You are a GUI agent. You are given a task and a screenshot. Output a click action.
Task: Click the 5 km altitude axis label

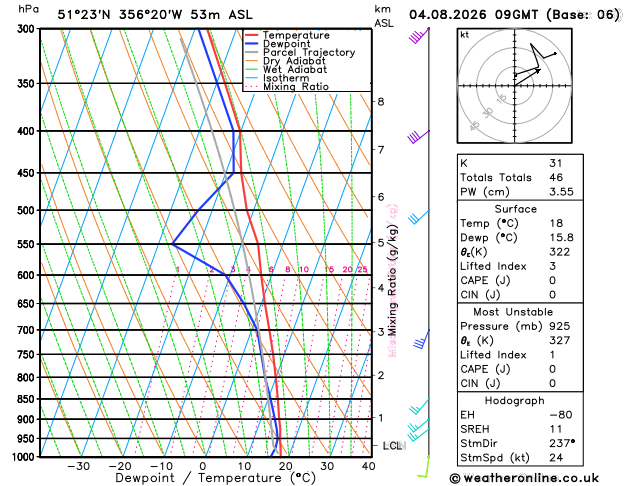coord(381,243)
